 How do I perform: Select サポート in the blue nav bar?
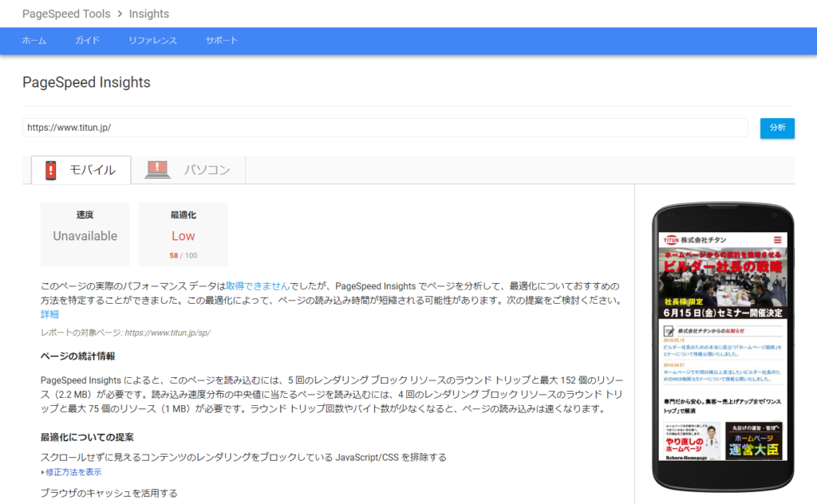click(x=222, y=41)
